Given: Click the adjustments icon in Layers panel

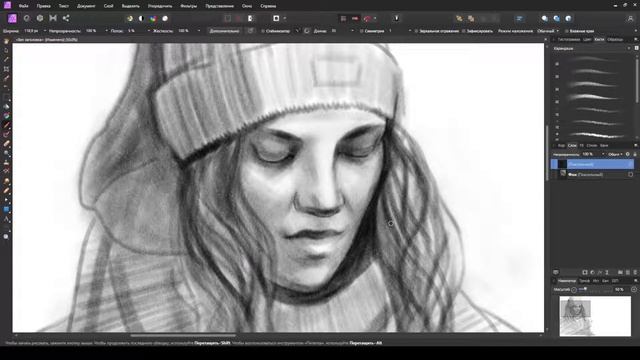Looking at the screenshot, I should click(592, 272).
